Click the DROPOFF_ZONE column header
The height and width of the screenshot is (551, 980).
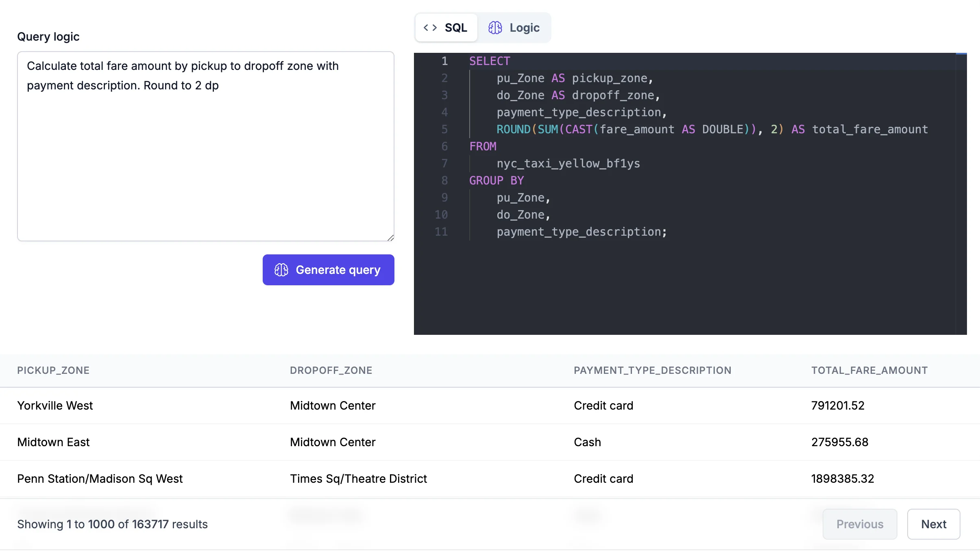click(x=331, y=370)
